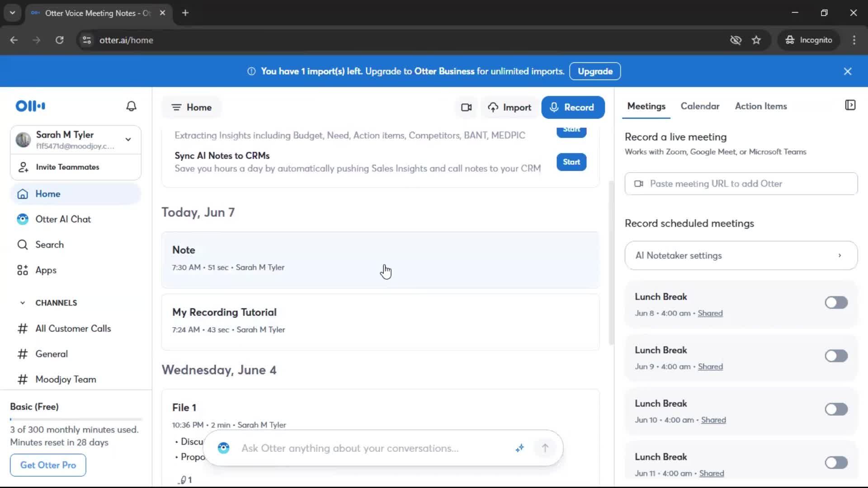Click the Upgrade button in the banner
The image size is (868, 488).
point(595,71)
